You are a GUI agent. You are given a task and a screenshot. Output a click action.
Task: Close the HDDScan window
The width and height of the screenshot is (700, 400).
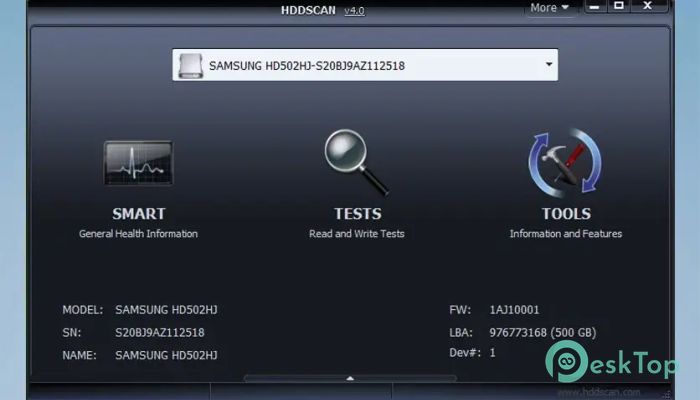[x=647, y=6]
